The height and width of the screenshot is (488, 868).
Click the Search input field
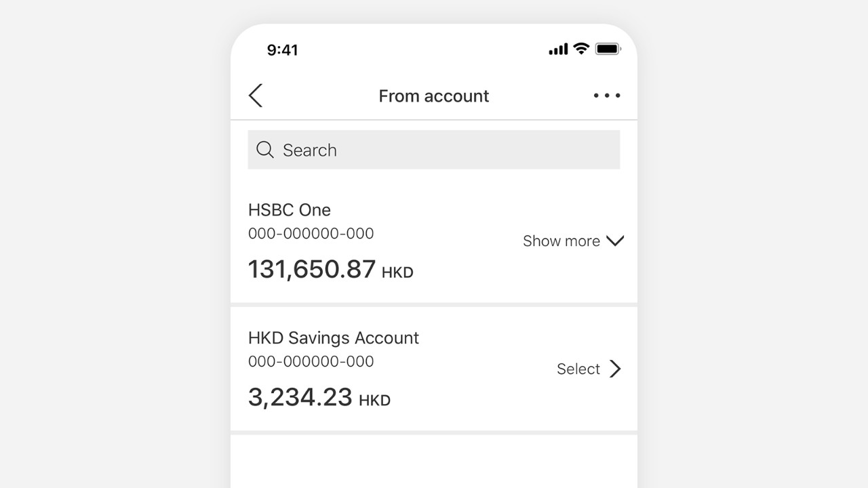[434, 150]
